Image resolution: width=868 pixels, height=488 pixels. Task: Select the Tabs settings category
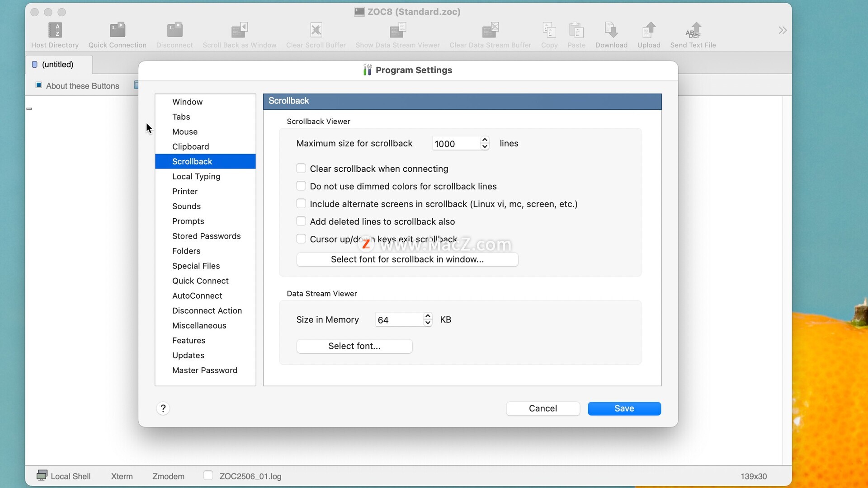205,117
